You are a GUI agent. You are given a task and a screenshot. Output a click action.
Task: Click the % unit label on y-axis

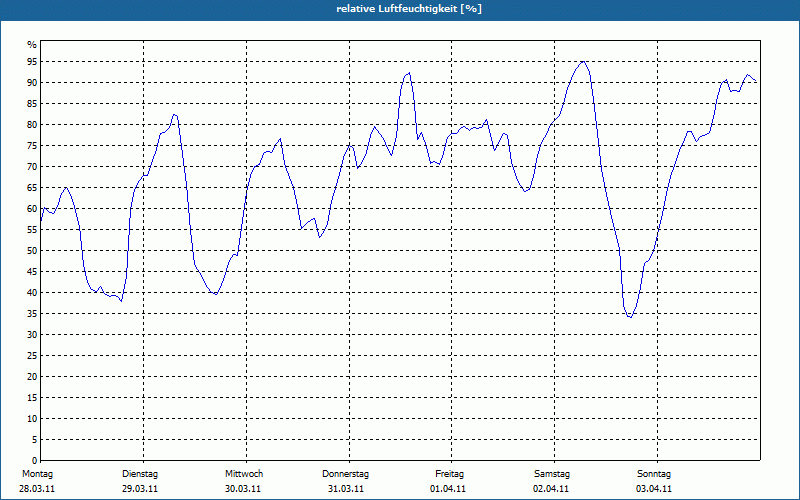[x=32, y=45]
